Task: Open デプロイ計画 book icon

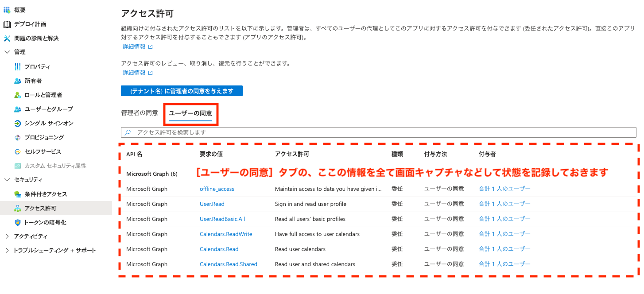Action: click(7, 24)
